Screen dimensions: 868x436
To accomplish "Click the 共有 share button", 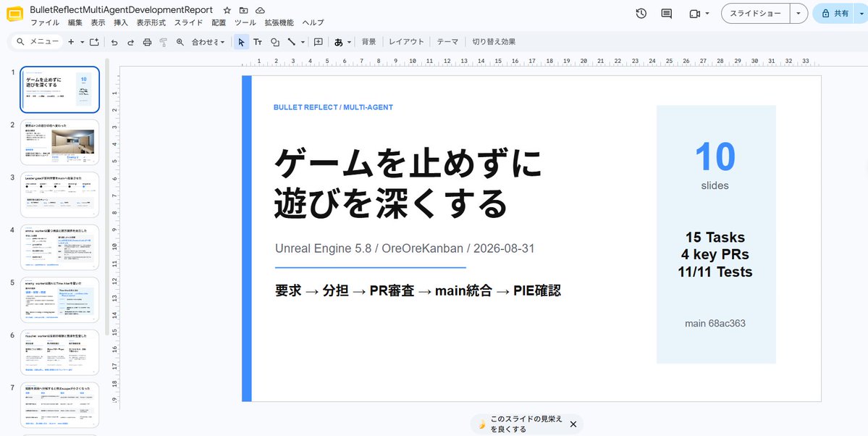I will click(835, 13).
